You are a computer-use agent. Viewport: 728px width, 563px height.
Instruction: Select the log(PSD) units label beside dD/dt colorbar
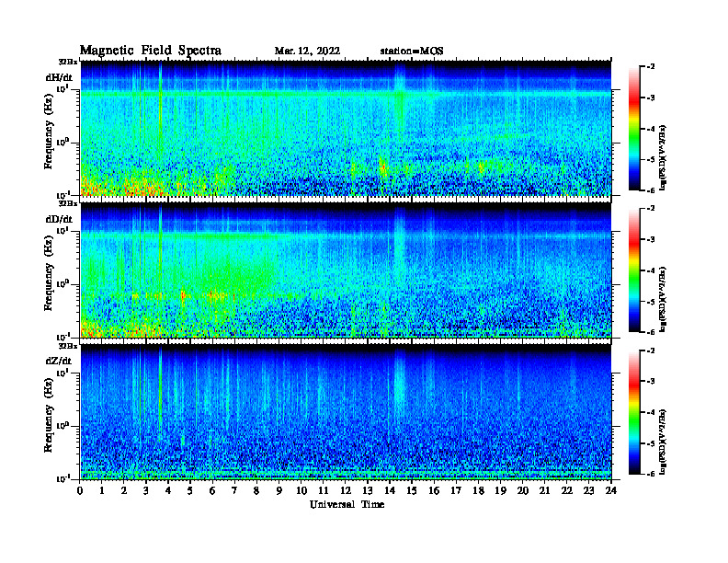pyautogui.click(x=663, y=299)
